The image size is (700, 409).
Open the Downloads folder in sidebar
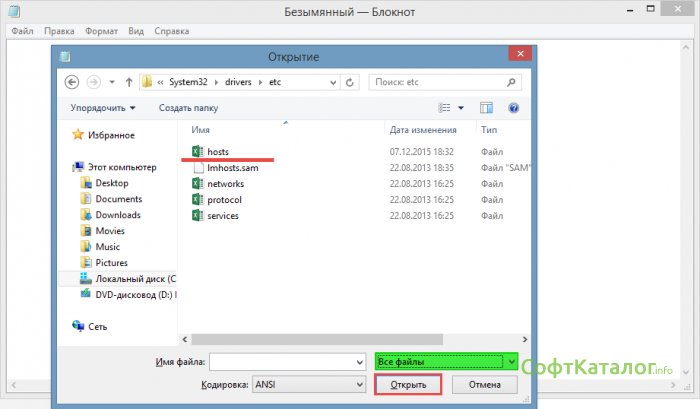tap(117, 215)
